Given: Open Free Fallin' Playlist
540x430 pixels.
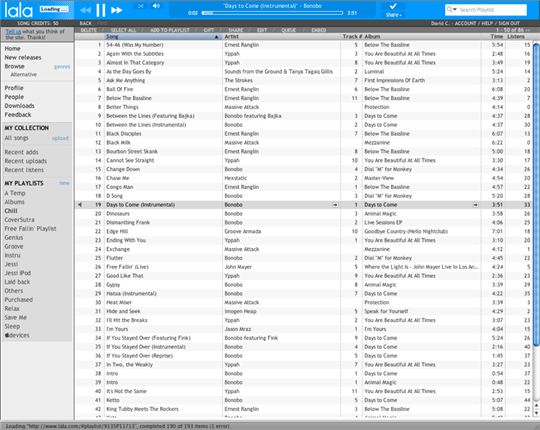Looking at the screenshot, I should point(30,229).
